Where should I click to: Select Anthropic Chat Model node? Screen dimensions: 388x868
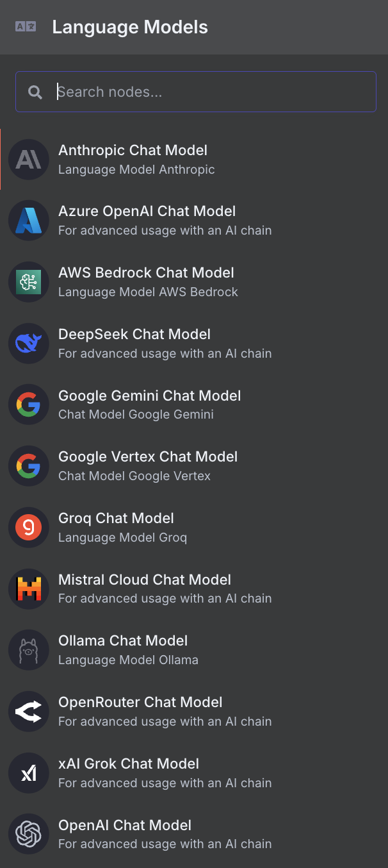tap(133, 151)
